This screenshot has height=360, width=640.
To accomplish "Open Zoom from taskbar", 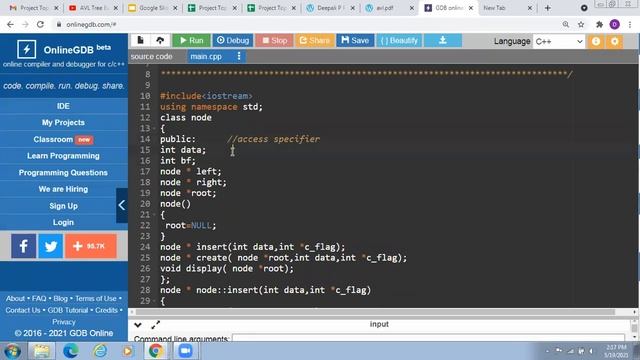I will pos(185,351).
